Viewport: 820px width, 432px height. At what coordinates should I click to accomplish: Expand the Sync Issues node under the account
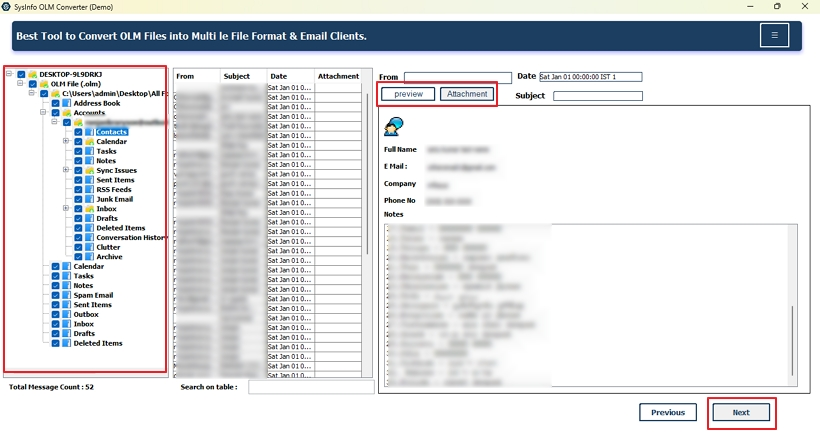(66, 170)
